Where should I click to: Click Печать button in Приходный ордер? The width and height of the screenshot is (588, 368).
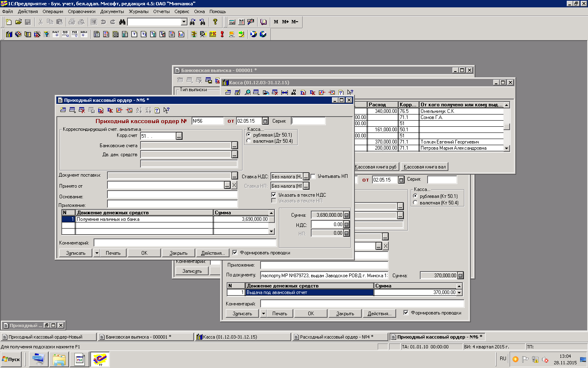tap(113, 253)
